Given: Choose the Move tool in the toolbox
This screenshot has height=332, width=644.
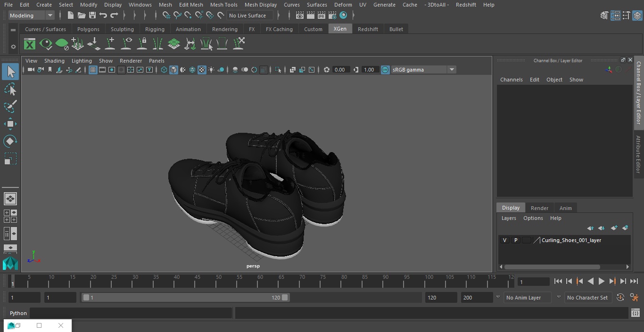Looking at the screenshot, I should pyautogui.click(x=10, y=124).
